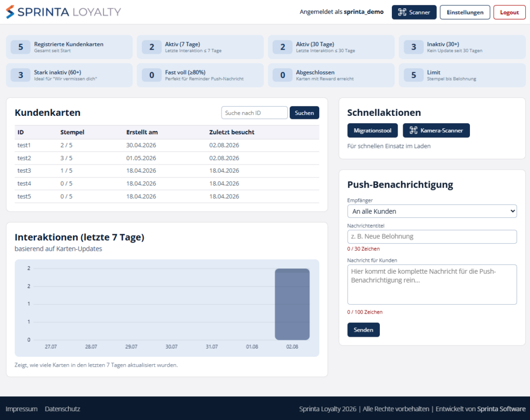Click the Suchen button
This screenshot has width=530, height=420.
tap(304, 113)
